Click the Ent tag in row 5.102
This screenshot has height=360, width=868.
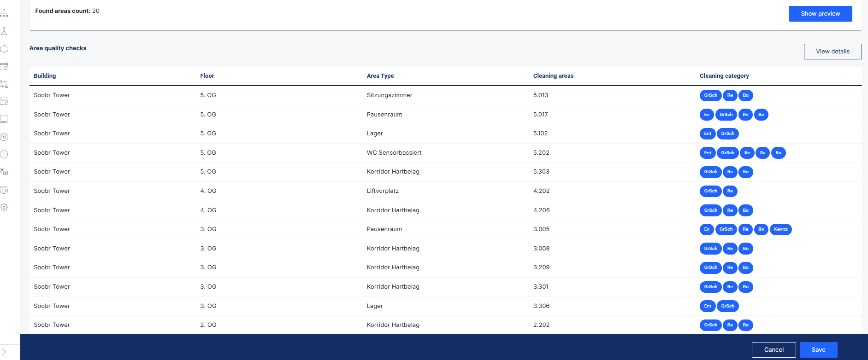(708, 134)
